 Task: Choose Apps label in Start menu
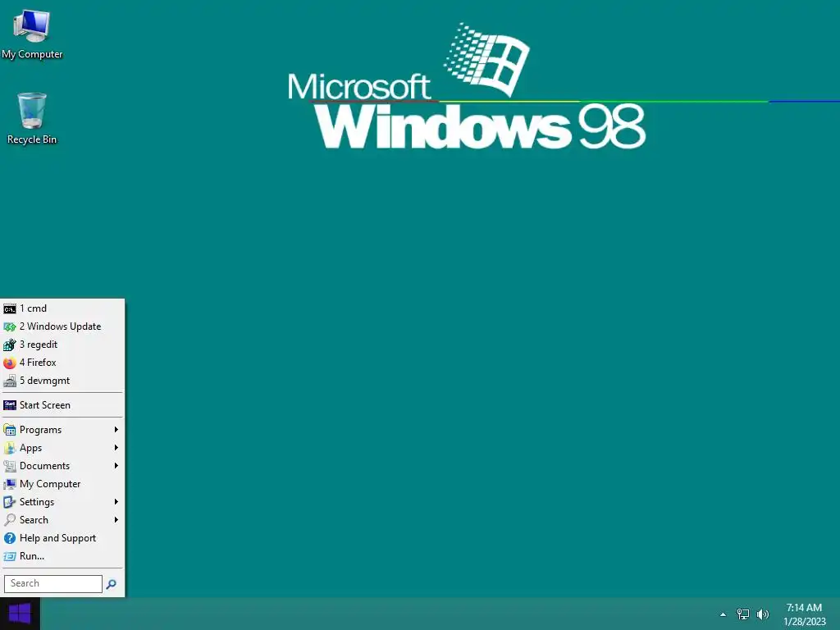click(x=30, y=449)
